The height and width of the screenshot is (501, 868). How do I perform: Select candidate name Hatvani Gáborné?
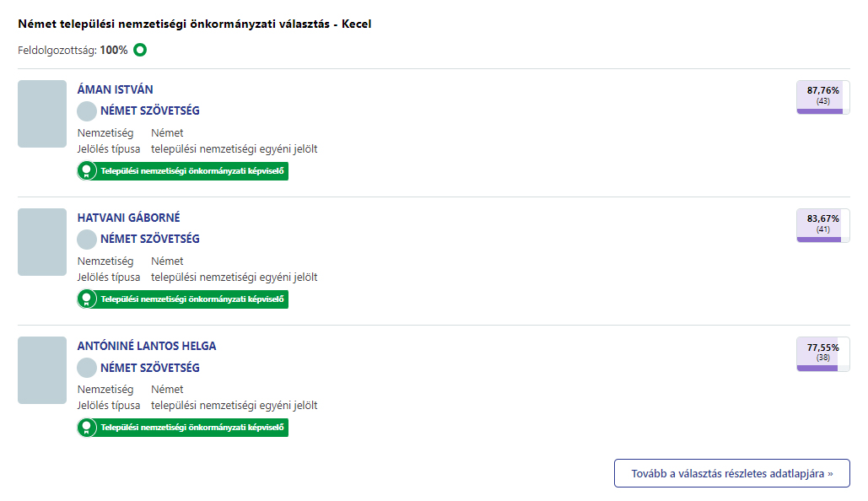pyautogui.click(x=128, y=218)
